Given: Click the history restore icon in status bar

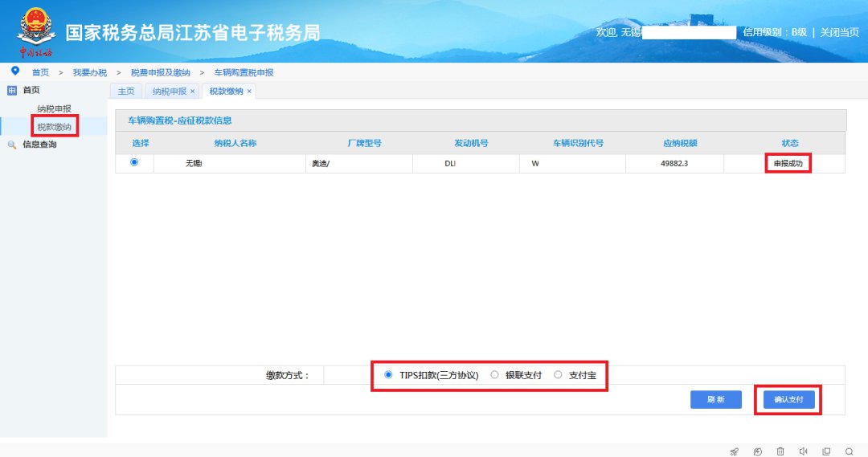Looking at the screenshot, I should pyautogui.click(x=757, y=451).
